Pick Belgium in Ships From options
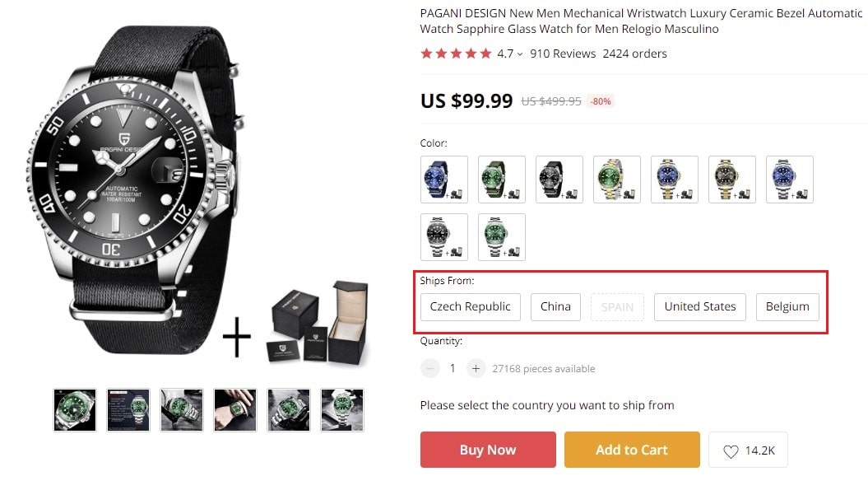This screenshot has width=868, height=490. point(787,306)
